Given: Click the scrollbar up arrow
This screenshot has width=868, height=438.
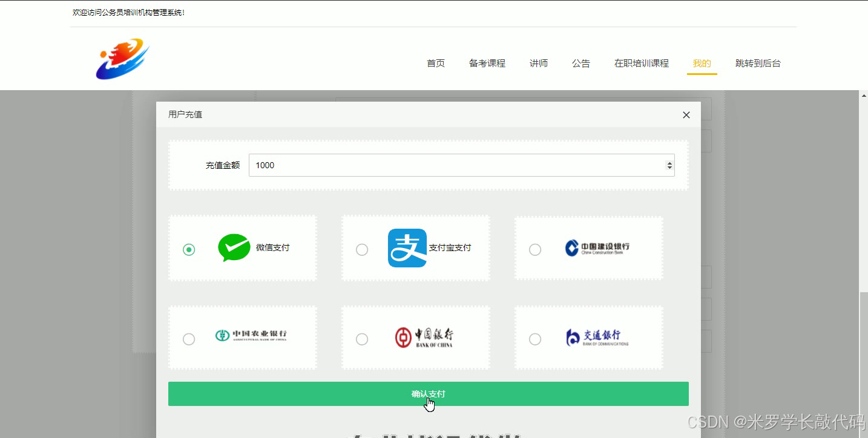Looking at the screenshot, I should pos(863,95).
